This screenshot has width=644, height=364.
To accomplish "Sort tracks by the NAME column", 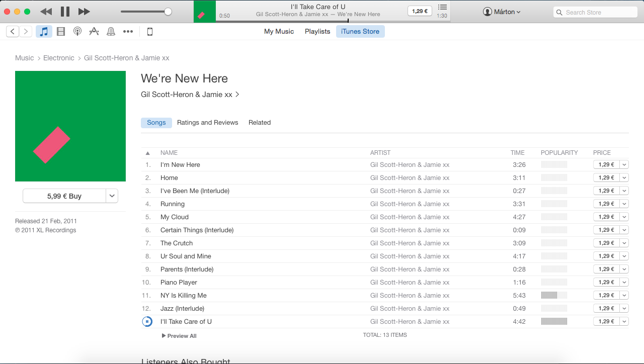I will click(x=169, y=153).
